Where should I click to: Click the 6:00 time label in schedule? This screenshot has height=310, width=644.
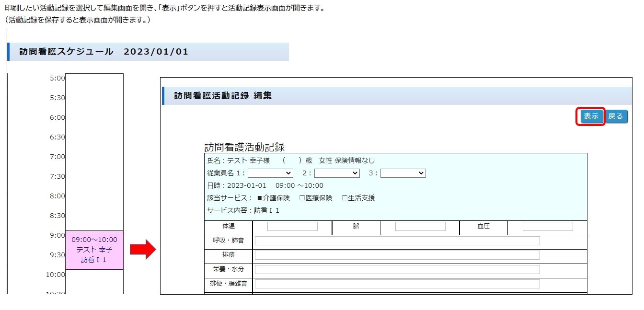57,117
